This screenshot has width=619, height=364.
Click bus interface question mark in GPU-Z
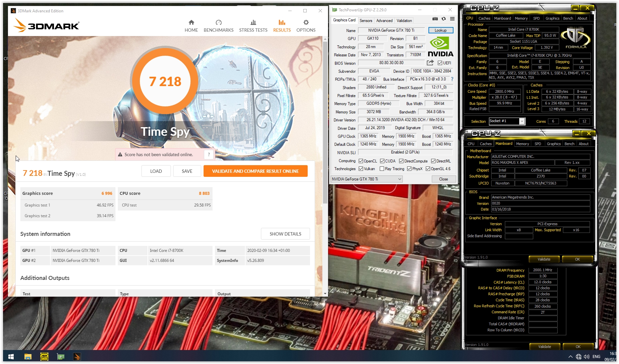[x=452, y=79]
